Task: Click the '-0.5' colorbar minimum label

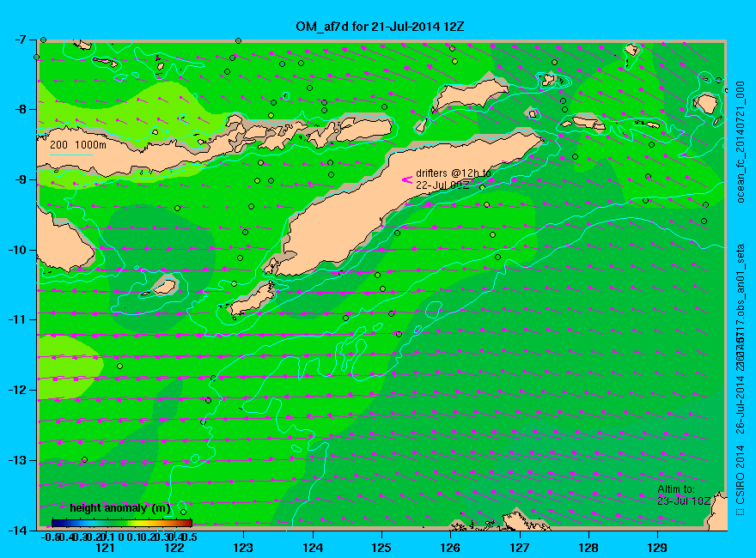Action: 50,537
